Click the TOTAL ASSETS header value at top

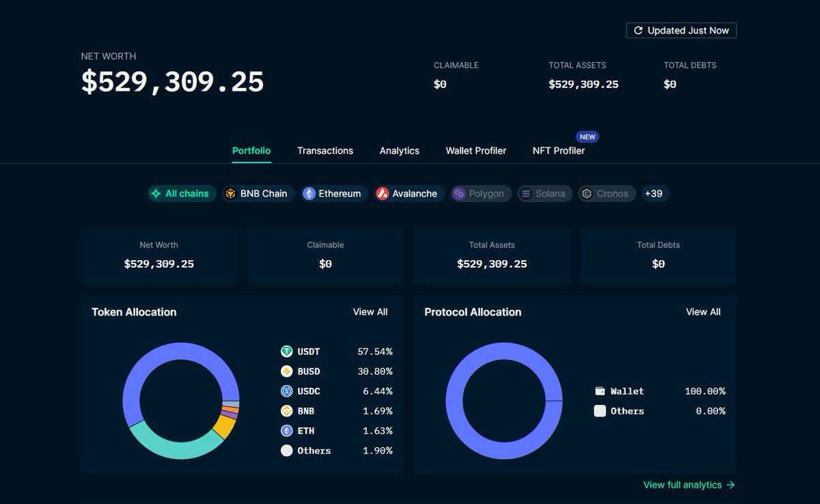[x=584, y=85]
